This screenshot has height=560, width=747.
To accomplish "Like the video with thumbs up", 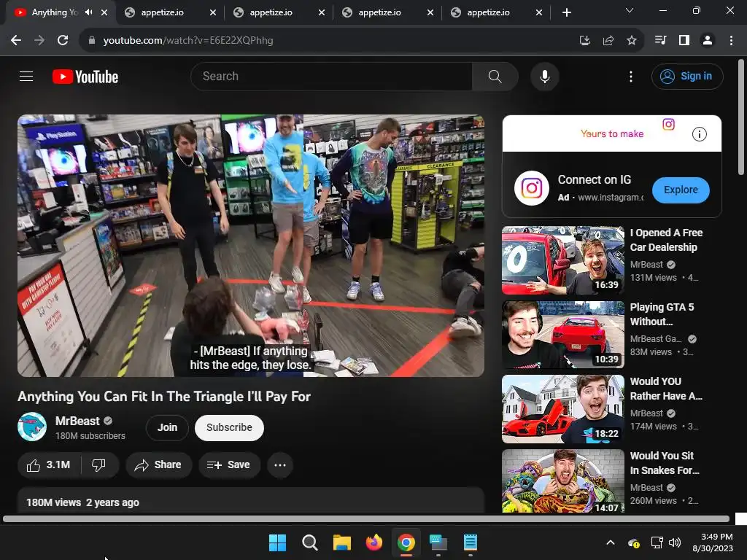I will (49, 464).
